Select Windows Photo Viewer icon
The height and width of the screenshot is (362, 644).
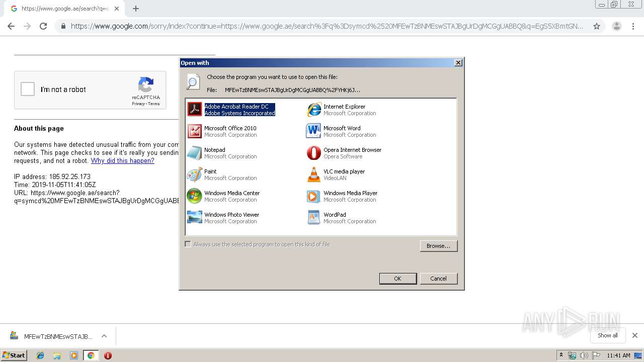(194, 217)
